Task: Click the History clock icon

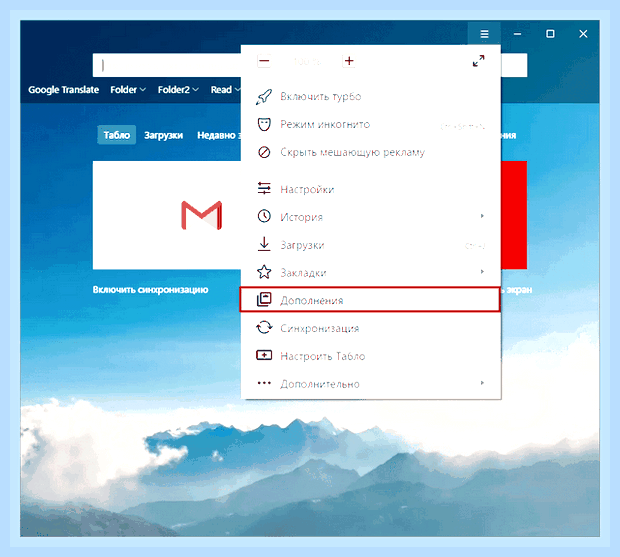Action: pyautogui.click(x=264, y=216)
